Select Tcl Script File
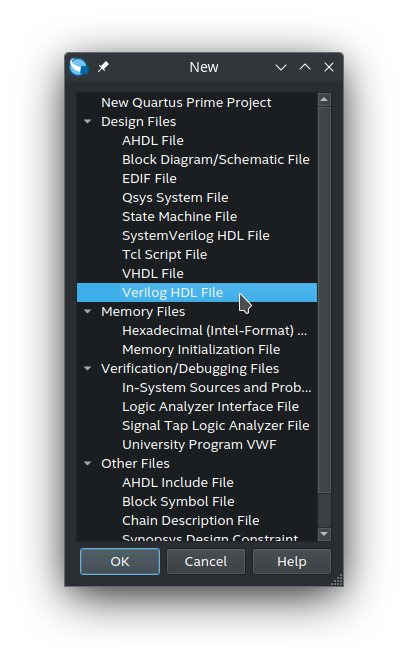 coord(164,255)
